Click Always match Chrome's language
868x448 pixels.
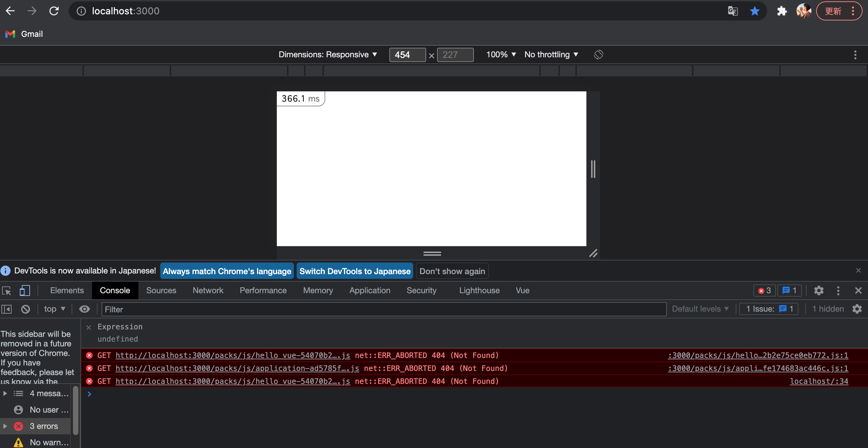point(227,271)
